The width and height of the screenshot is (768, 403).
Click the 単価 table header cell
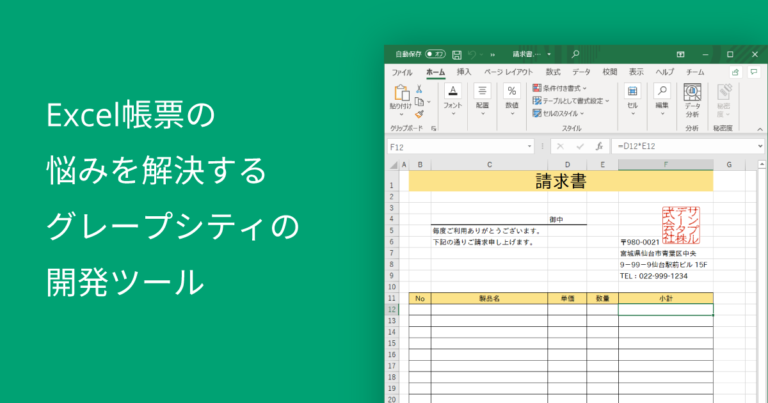[567, 298]
